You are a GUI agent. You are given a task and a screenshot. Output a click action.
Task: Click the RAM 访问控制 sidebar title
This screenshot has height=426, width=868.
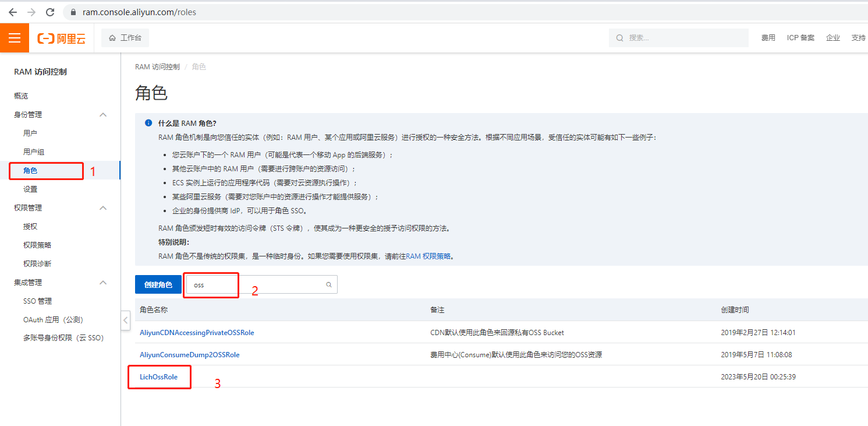point(40,72)
